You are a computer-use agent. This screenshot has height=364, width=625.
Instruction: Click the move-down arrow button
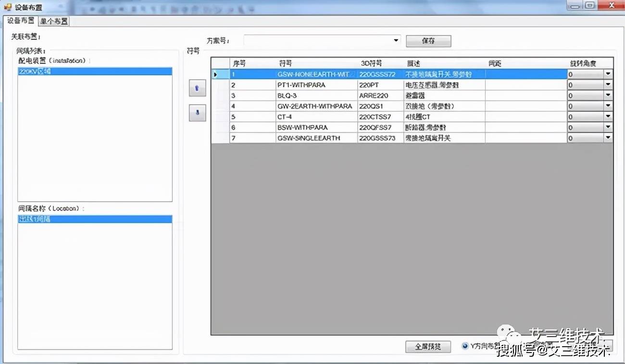click(197, 113)
